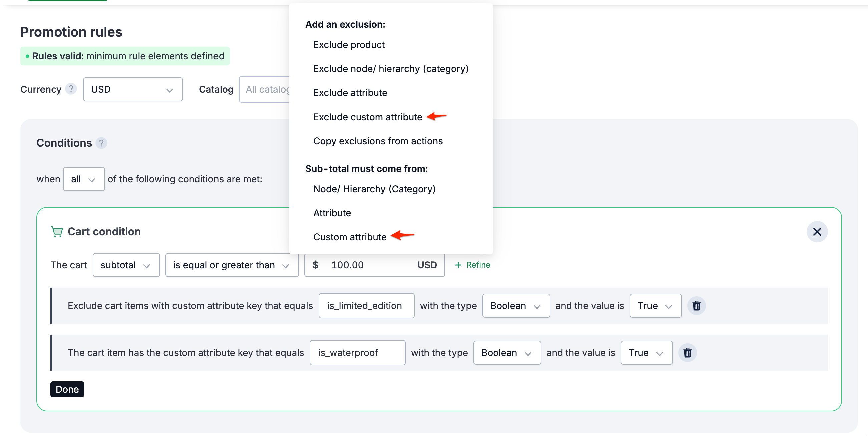The height and width of the screenshot is (436, 868).
Task: Click the Done button
Action: [67, 389]
